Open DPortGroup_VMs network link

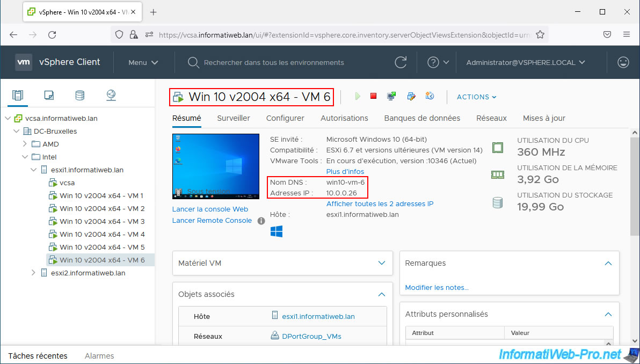[311, 336]
